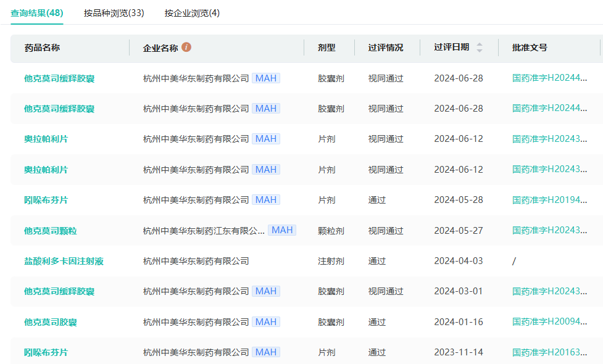Click MAH badge in the 2024-05-28 吲哚布芬片 row
The width and height of the screenshot is (603, 364).
pyautogui.click(x=266, y=200)
